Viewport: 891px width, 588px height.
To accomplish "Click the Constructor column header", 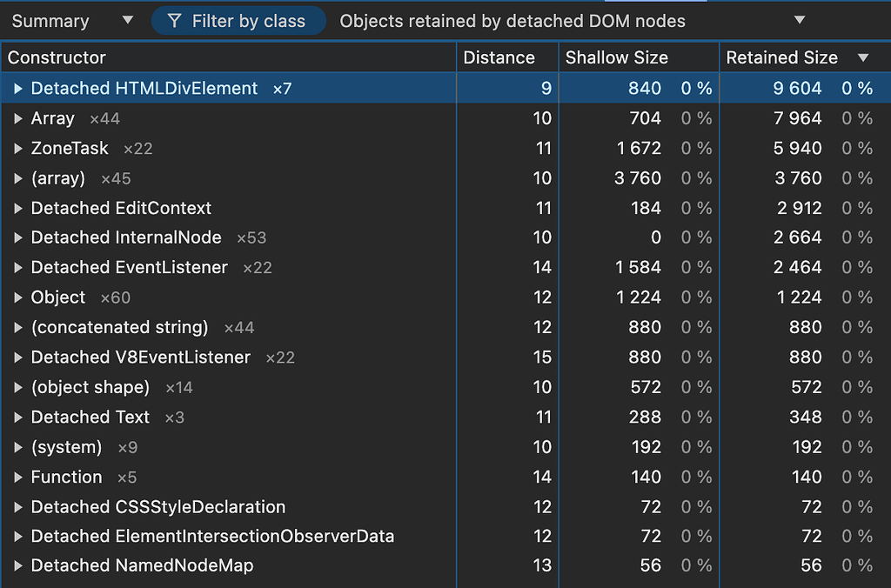I will [57, 57].
